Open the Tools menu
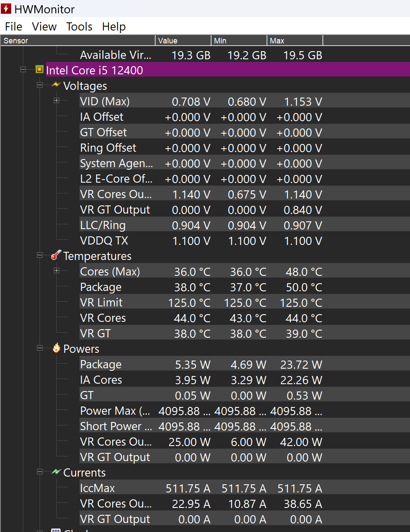Screen dimensions: 410x532 point(79,27)
